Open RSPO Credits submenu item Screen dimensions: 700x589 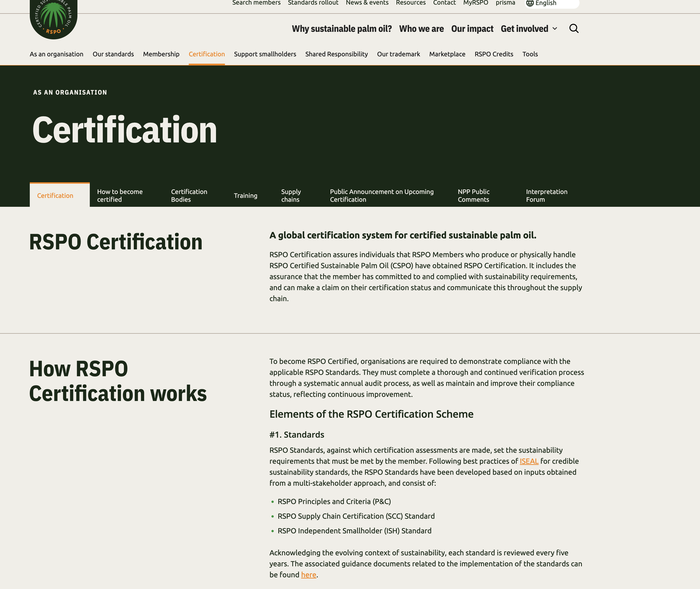pyautogui.click(x=494, y=54)
